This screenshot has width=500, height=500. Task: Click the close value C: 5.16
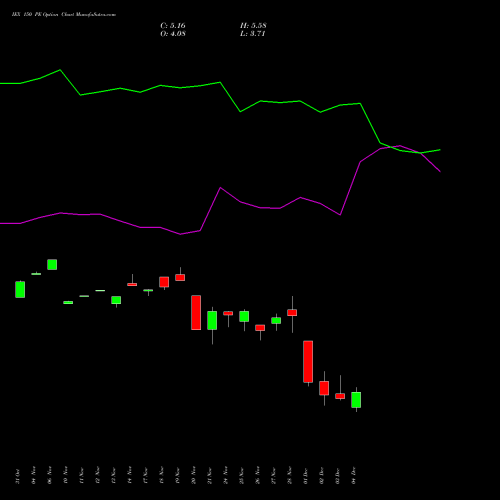(173, 26)
